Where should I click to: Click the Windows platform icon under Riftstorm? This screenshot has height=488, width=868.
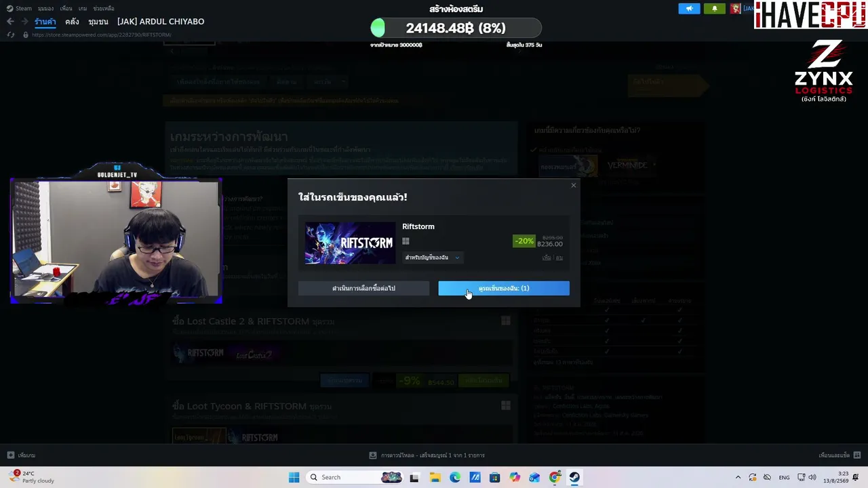[406, 241]
